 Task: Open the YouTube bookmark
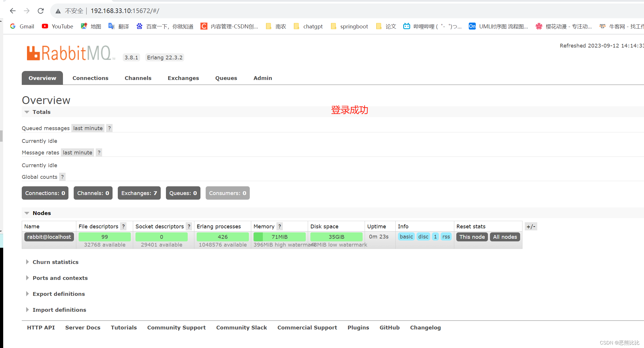[x=57, y=26]
